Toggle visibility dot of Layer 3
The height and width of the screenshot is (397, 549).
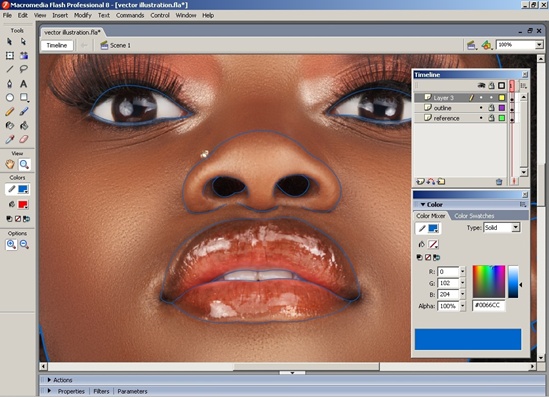(481, 97)
